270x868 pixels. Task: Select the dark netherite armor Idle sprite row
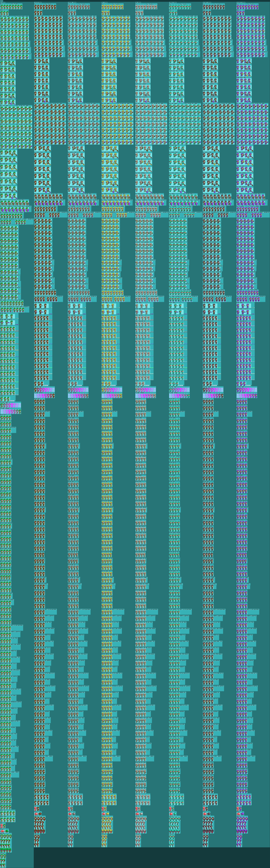(x=208, y=7)
